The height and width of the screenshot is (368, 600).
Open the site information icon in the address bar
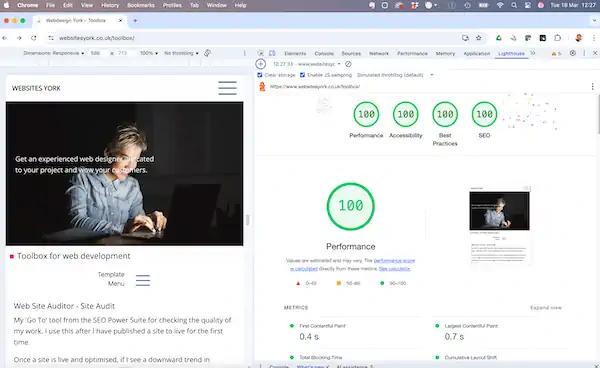click(51, 38)
